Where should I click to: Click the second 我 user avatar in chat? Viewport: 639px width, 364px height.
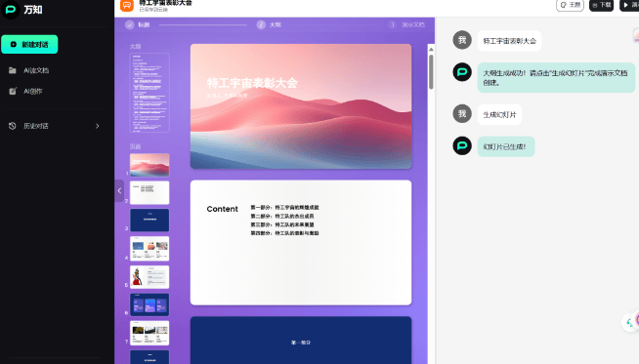(x=462, y=113)
